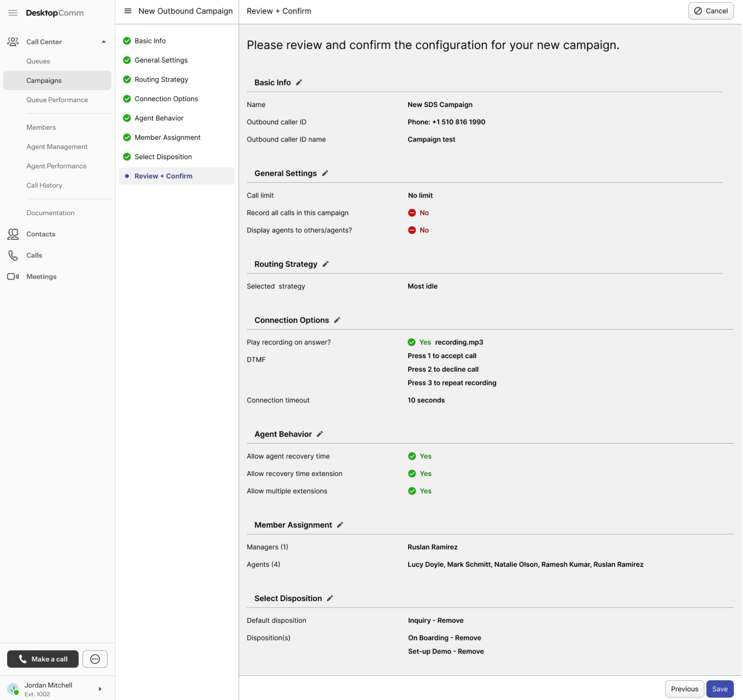
Task: Open the chat bubble icon button
Action: point(95,659)
